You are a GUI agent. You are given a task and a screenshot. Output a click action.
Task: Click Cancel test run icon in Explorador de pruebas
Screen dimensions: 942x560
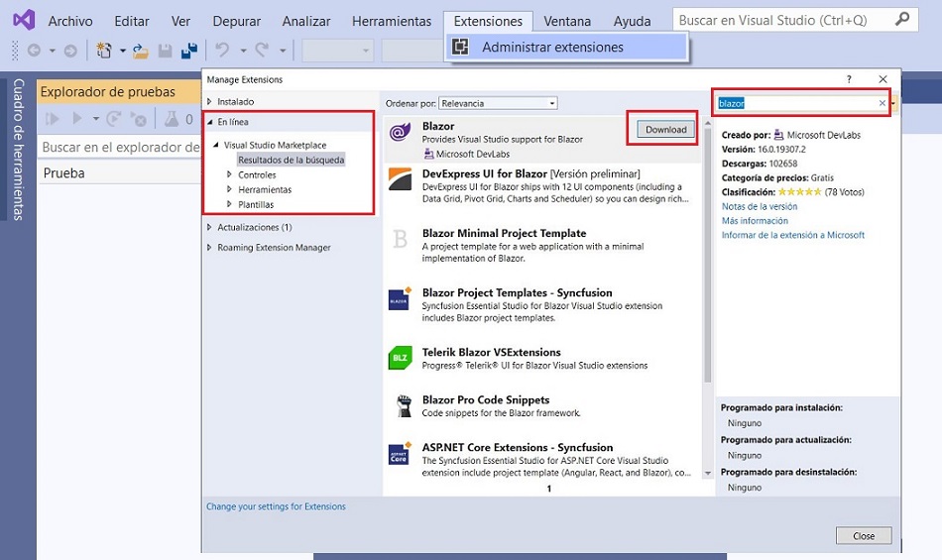pyautogui.click(x=138, y=119)
